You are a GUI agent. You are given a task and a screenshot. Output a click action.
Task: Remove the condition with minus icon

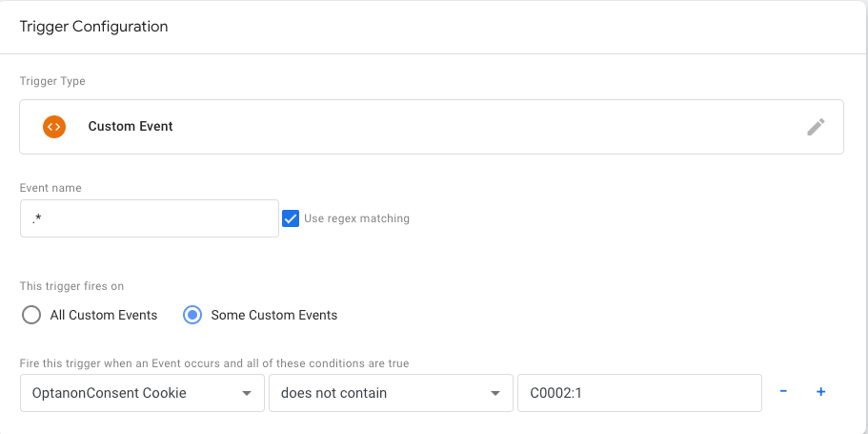tap(783, 392)
